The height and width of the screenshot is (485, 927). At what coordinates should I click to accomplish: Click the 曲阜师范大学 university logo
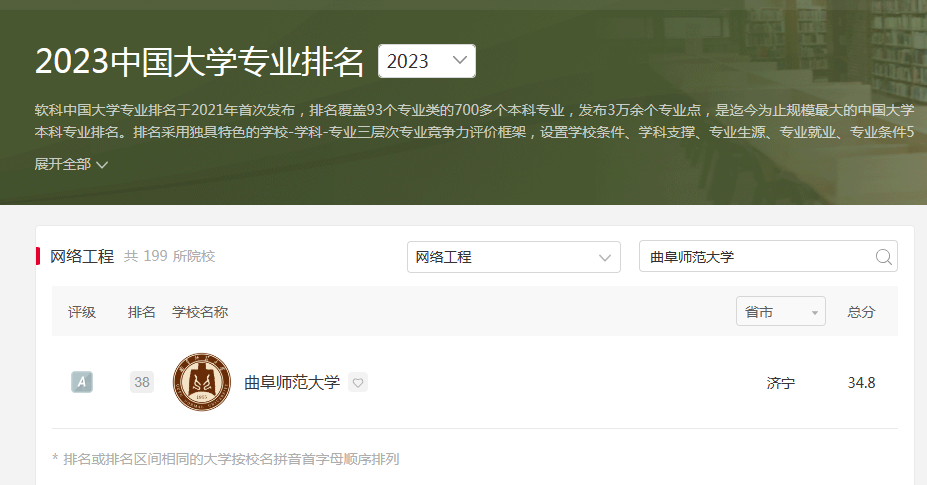(202, 382)
